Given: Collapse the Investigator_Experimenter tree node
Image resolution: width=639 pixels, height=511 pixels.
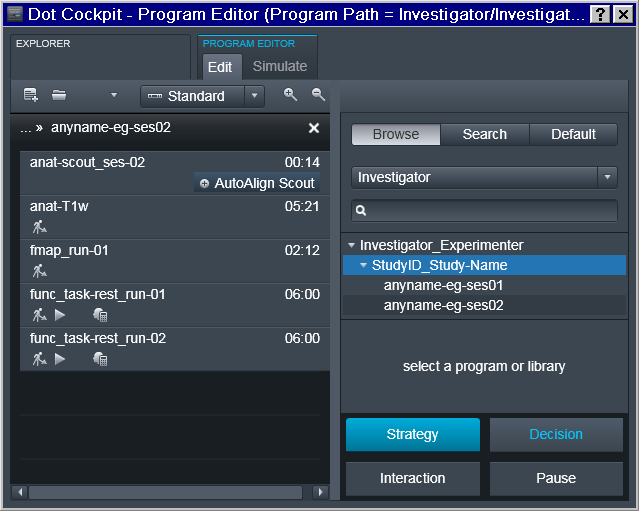Looking at the screenshot, I should click(351, 245).
